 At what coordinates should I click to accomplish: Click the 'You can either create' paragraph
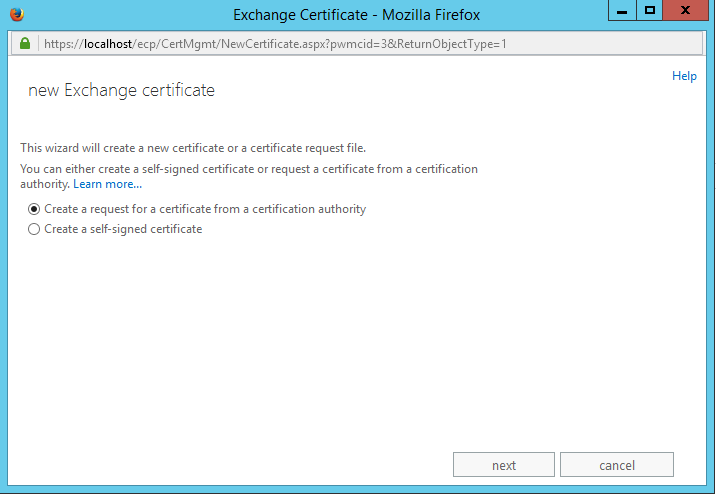tap(249, 169)
